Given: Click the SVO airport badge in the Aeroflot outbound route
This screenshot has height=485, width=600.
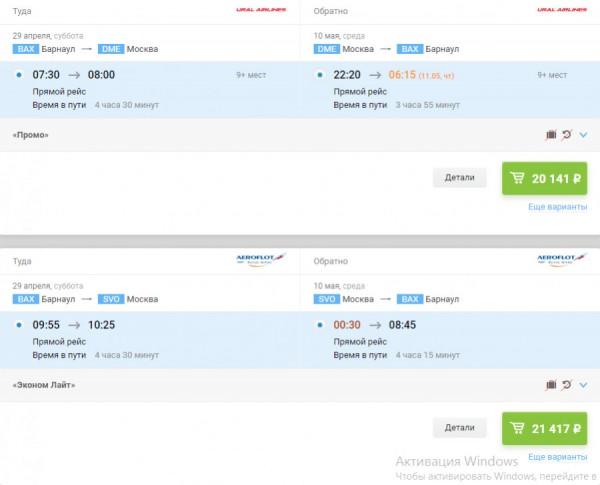Looking at the screenshot, I should [x=111, y=299].
